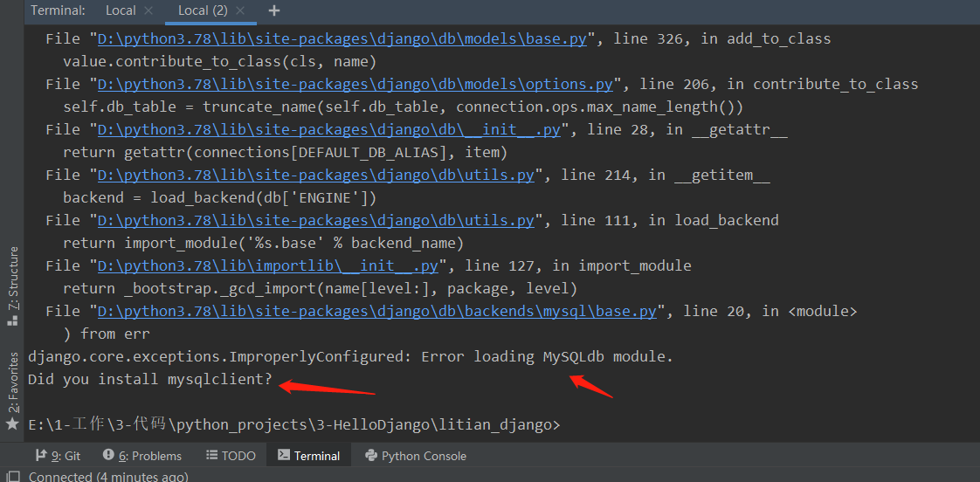Click the ') from err' line
This screenshot has width=980, height=482.
(107, 334)
